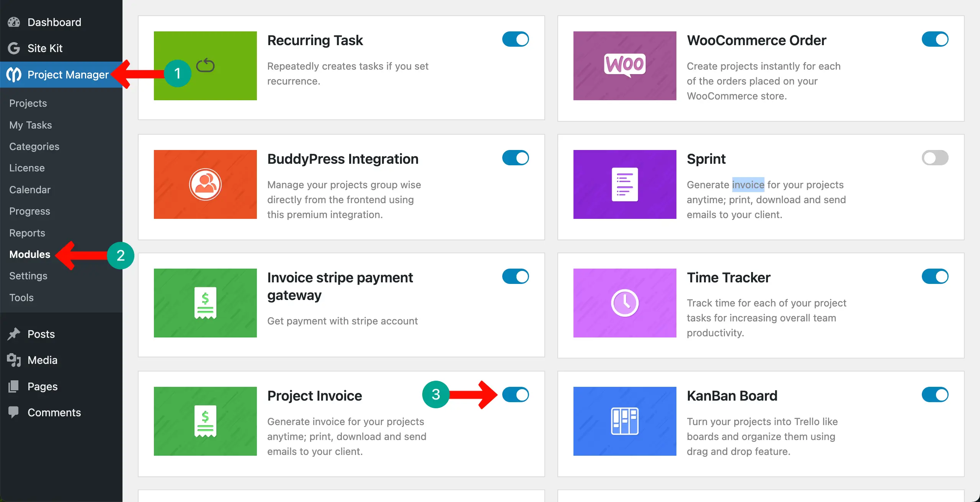The width and height of the screenshot is (980, 502).
Task: Open the Dashboard via its gauge icon
Action: pos(13,22)
